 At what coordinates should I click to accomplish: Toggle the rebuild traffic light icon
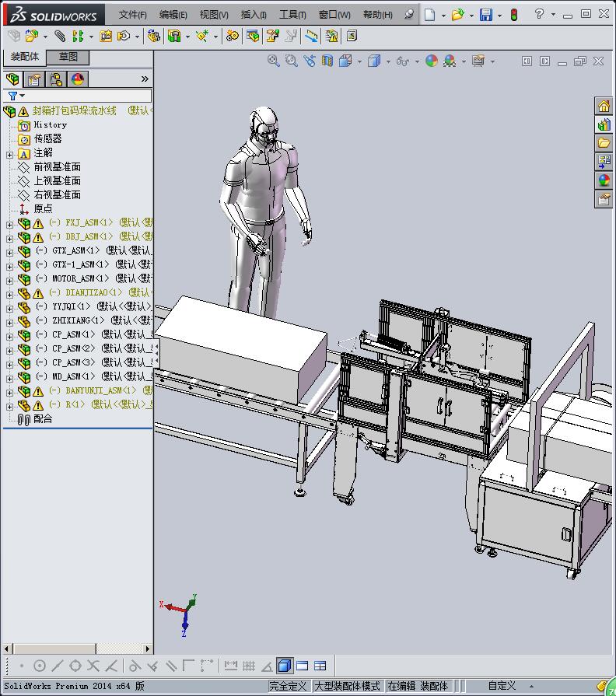[513, 15]
